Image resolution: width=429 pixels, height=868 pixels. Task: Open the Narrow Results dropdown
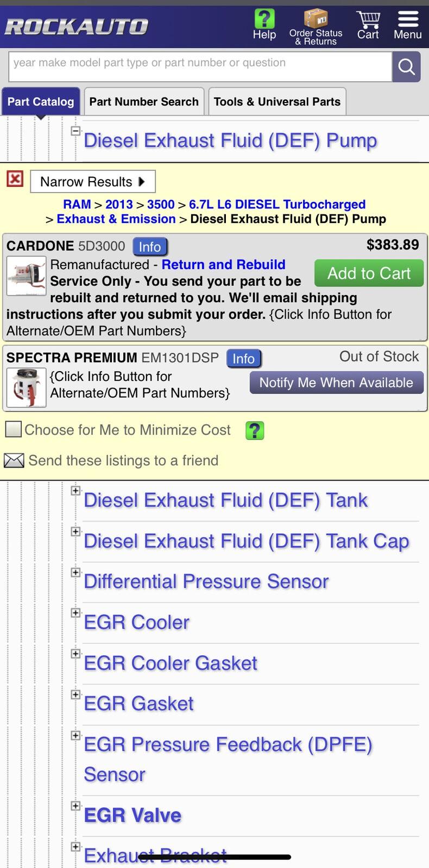point(93,182)
